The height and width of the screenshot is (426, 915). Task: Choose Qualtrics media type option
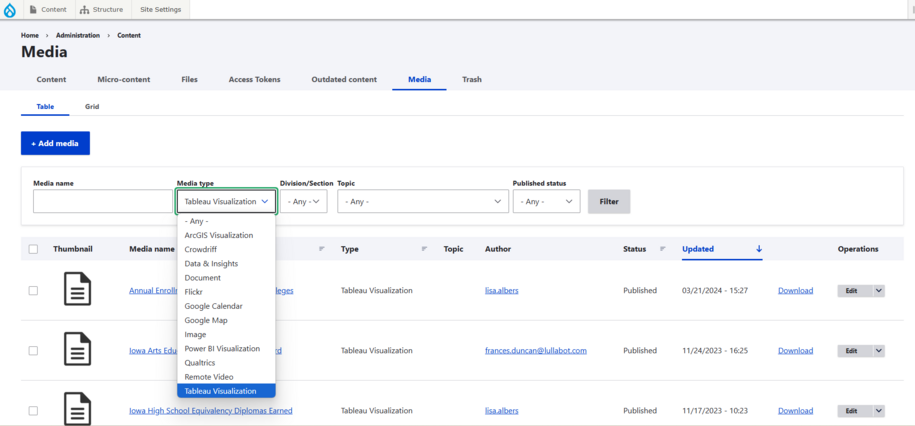[226, 362]
